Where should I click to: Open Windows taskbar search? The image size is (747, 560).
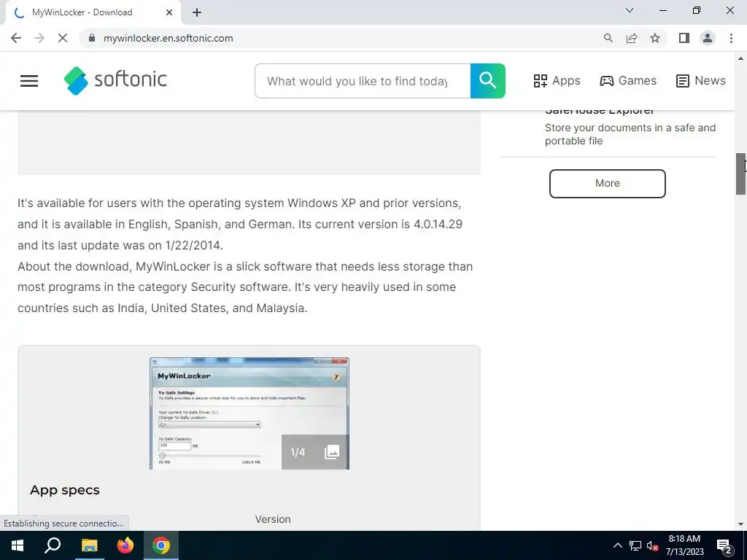click(x=53, y=545)
